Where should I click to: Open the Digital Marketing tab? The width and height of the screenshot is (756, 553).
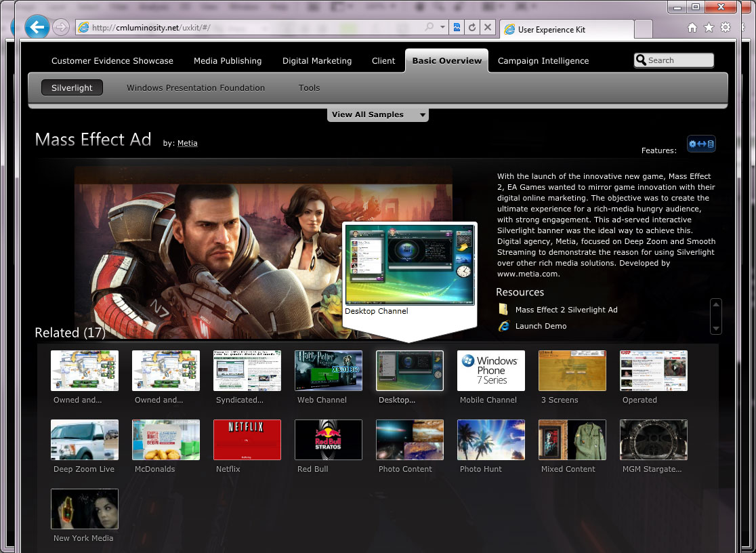317,61
